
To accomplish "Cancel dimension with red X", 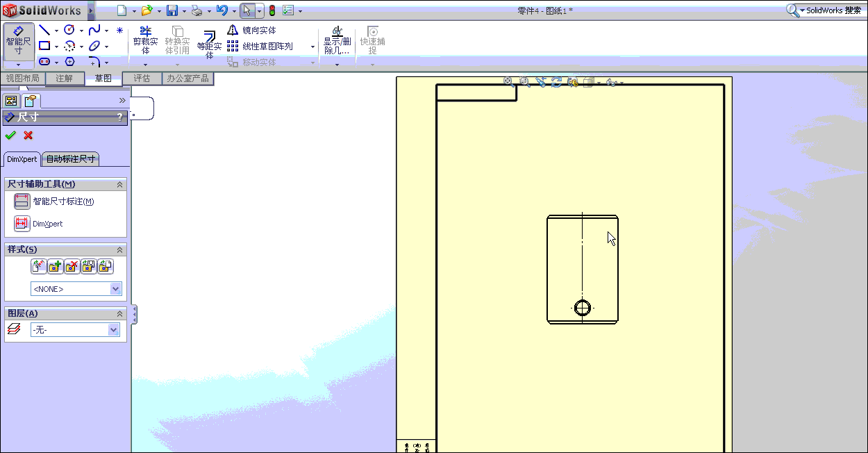I will click(x=28, y=135).
